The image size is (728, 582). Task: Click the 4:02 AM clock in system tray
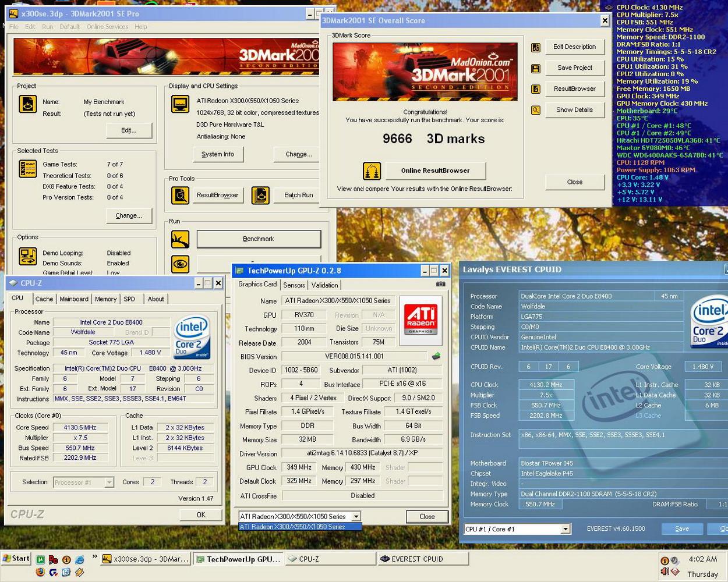coord(702,559)
